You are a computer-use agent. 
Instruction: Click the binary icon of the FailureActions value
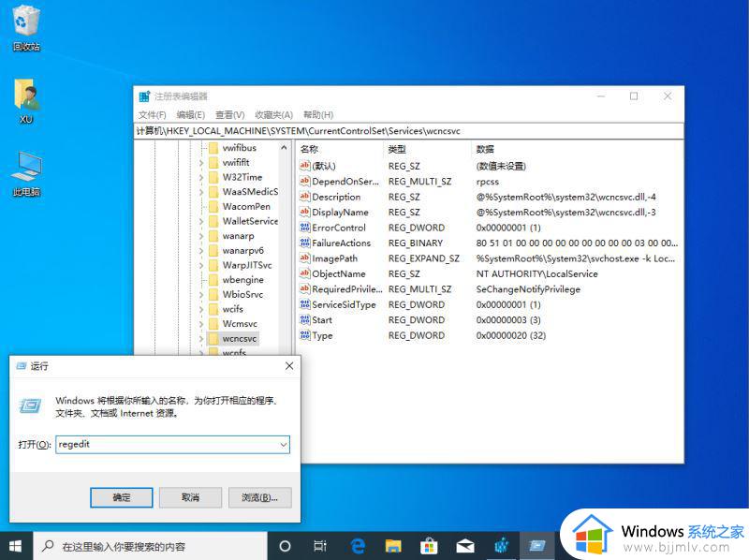(x=305, y=243)
